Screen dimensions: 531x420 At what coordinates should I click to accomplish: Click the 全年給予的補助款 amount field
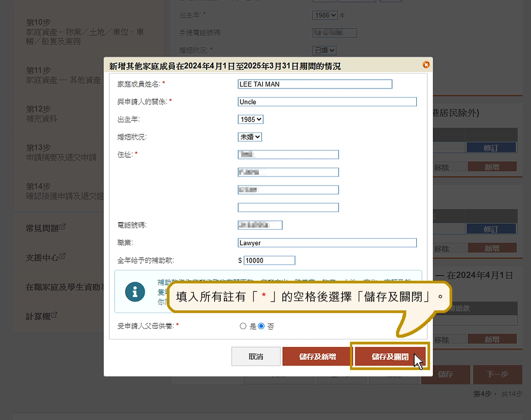[x=269, y=260]
